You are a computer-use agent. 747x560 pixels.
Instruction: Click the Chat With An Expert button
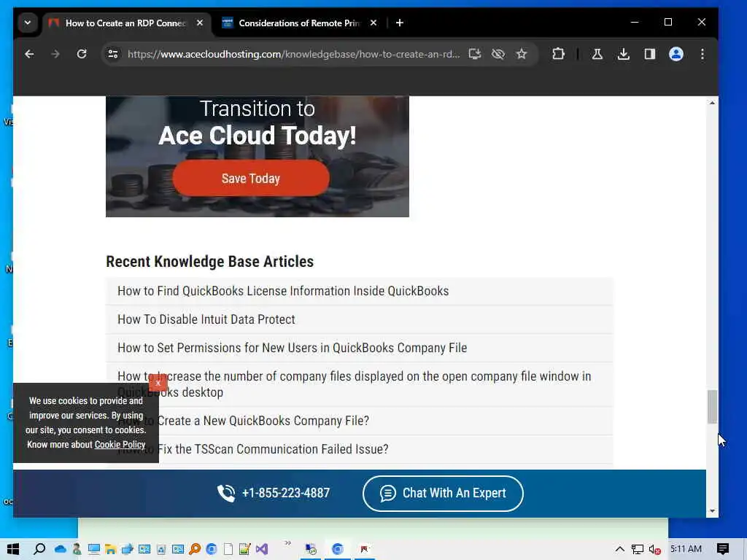pos(443,494)
